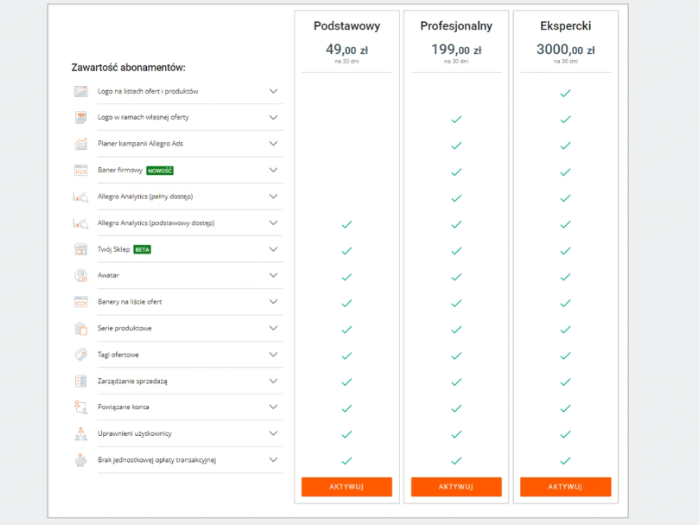700x525 pixels.
Task: Expand the Baner firmowy row chevron
Action: click(x=273, y=170)
